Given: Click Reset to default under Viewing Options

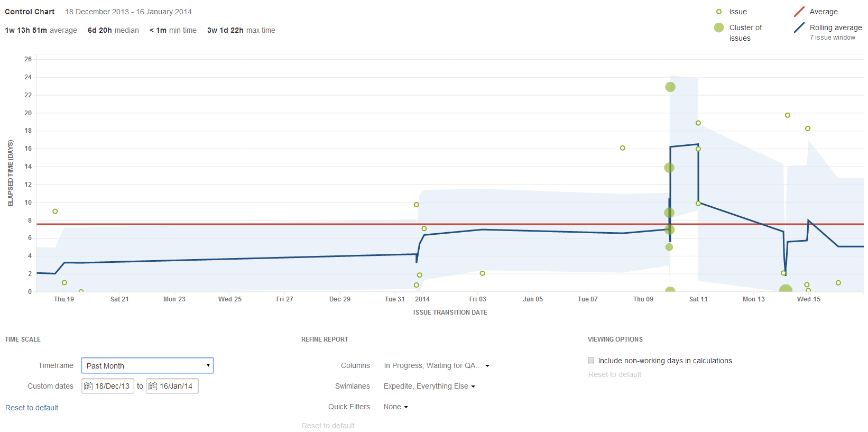Looking at the screenshot, I should pos(614,374).
